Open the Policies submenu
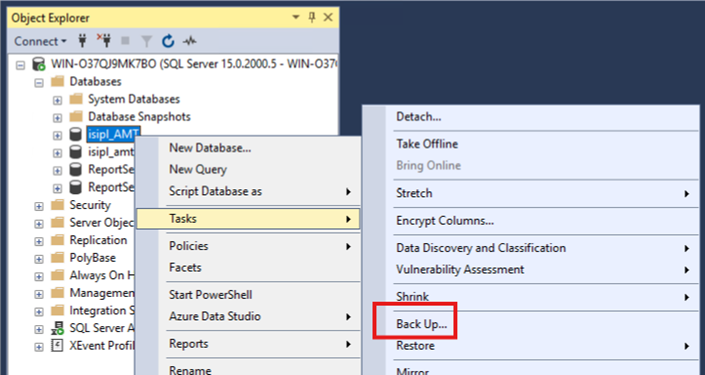 coord(248,246)
